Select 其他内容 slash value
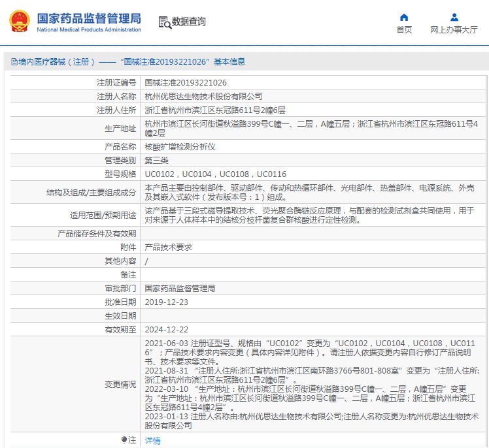489x448 pixels. pyautogui.click(x=146, y=261)
